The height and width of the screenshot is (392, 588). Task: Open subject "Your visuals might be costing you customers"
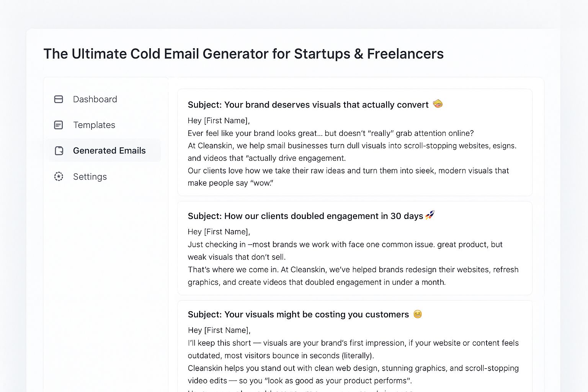(x=298, y=315)
